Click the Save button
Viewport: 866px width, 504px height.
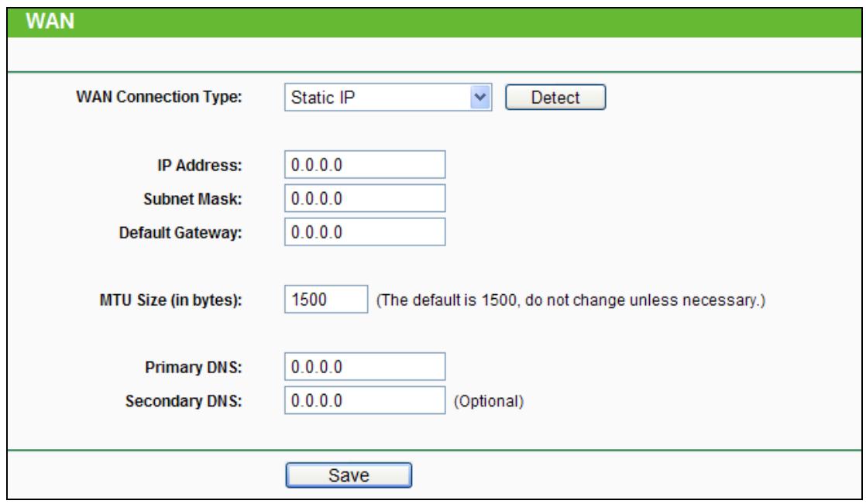[349, 475]
